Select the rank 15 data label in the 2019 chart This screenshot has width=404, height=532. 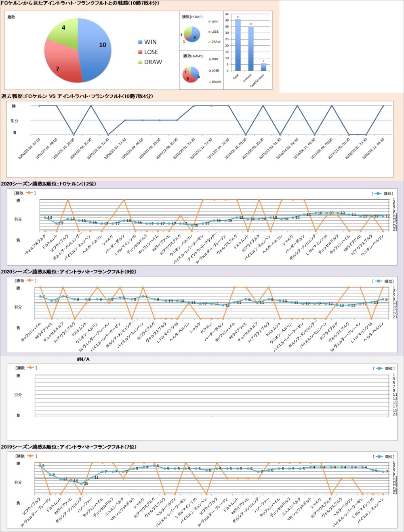pyautogui.click(x=86, y=483)
